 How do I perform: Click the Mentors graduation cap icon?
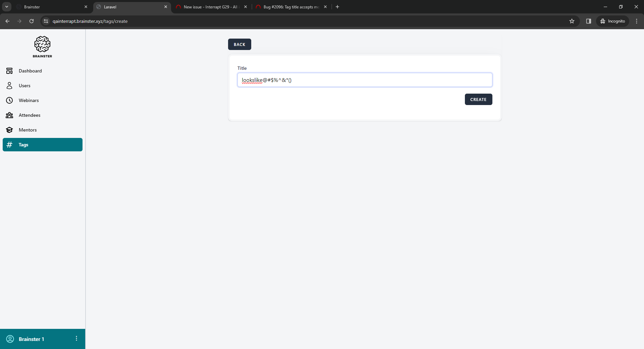click(x=9, y=130)
